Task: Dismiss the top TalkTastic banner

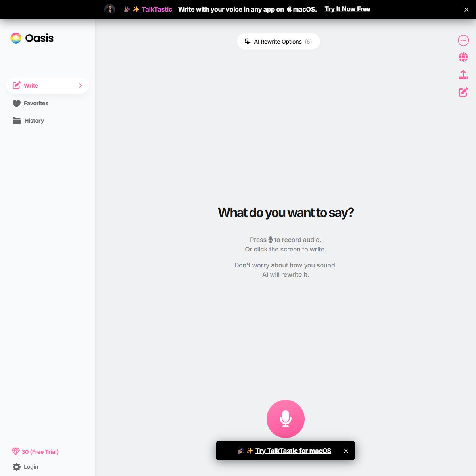Action: 466,10
